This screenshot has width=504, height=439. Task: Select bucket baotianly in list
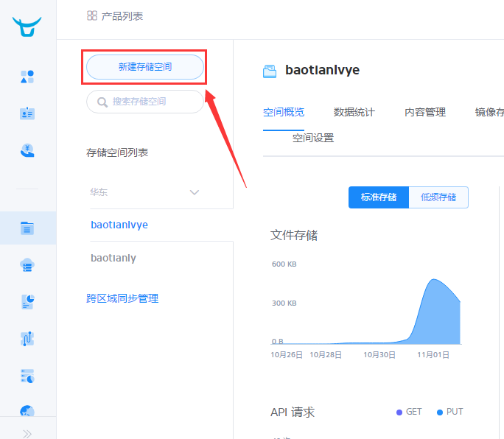pos(113,258)
